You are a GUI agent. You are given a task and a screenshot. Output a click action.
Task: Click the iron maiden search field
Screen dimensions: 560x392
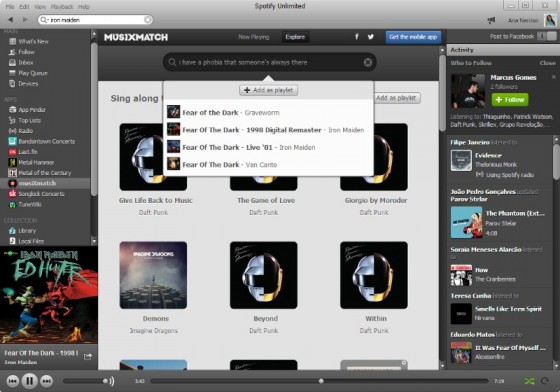[95, 20]
